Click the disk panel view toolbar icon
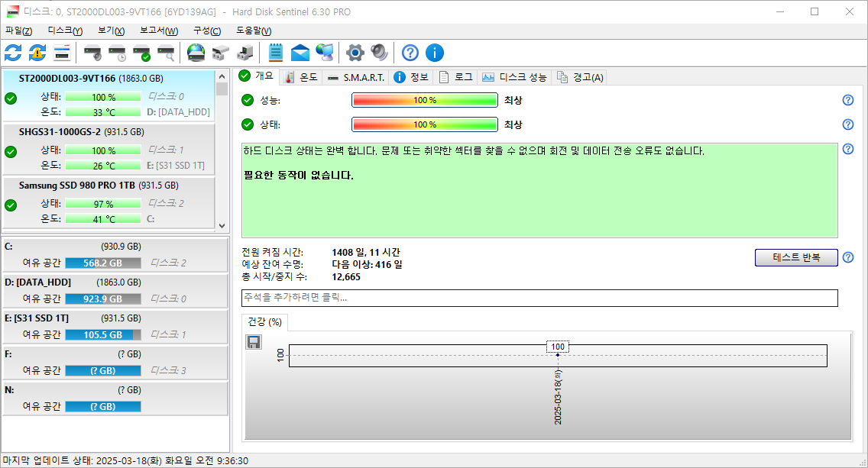 tap(61, 53)
